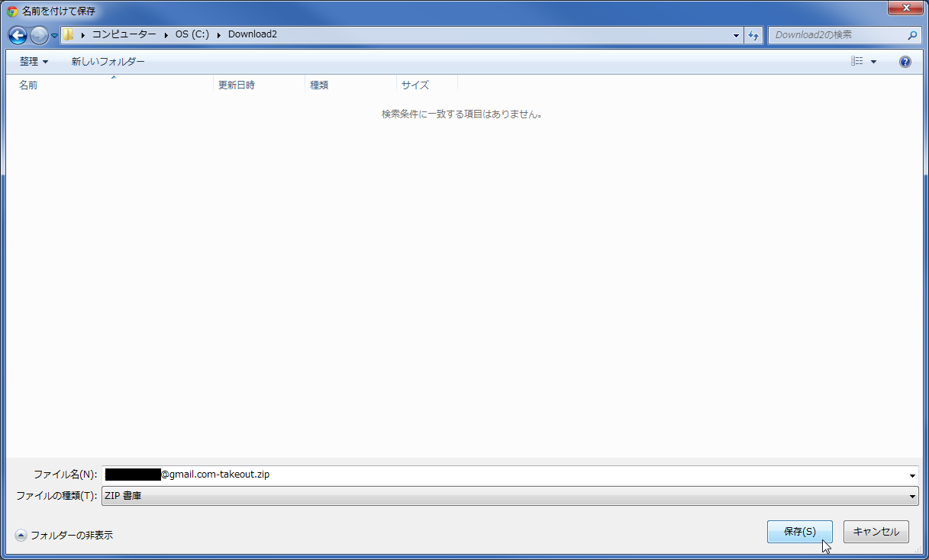Select コンピューター in the address path

click(124, 35)
